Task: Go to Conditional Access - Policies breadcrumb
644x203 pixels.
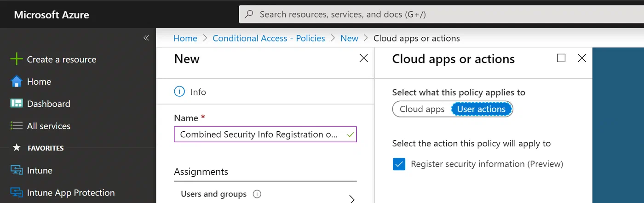Action: [269, 38]
